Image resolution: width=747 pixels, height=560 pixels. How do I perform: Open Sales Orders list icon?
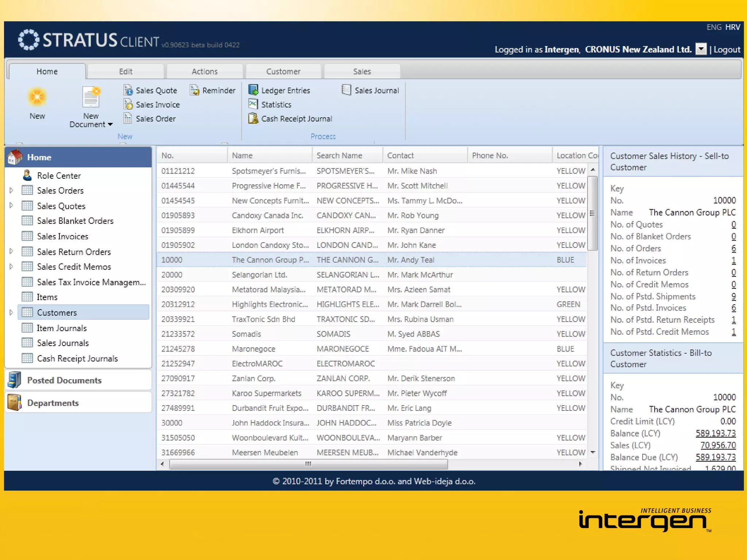(27, 190)
